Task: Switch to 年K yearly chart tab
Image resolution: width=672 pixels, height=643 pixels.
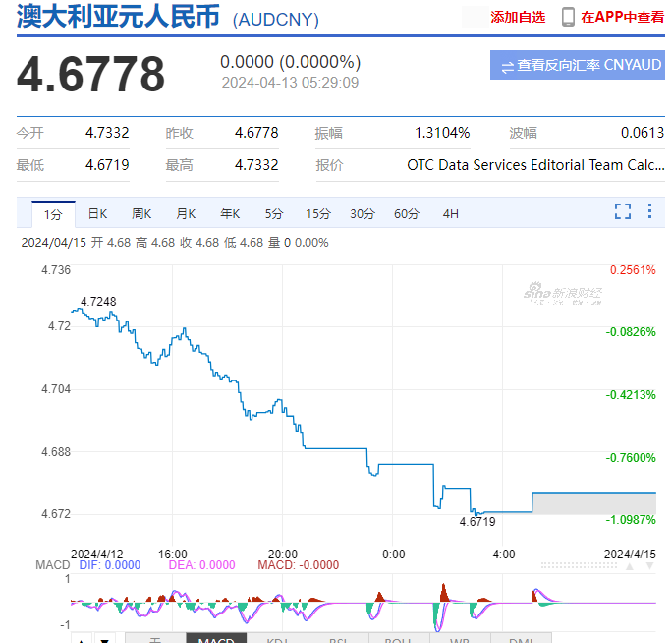Action: pyautogui.click(x=230, y=213)
